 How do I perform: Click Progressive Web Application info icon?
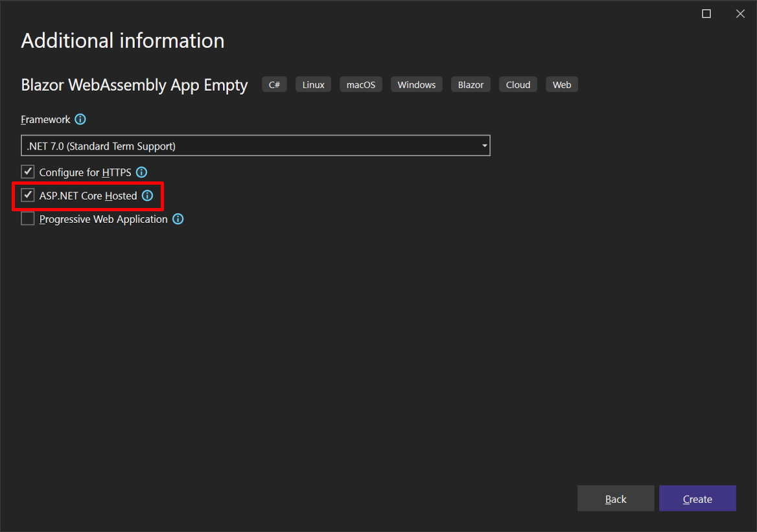pos(178,219)
